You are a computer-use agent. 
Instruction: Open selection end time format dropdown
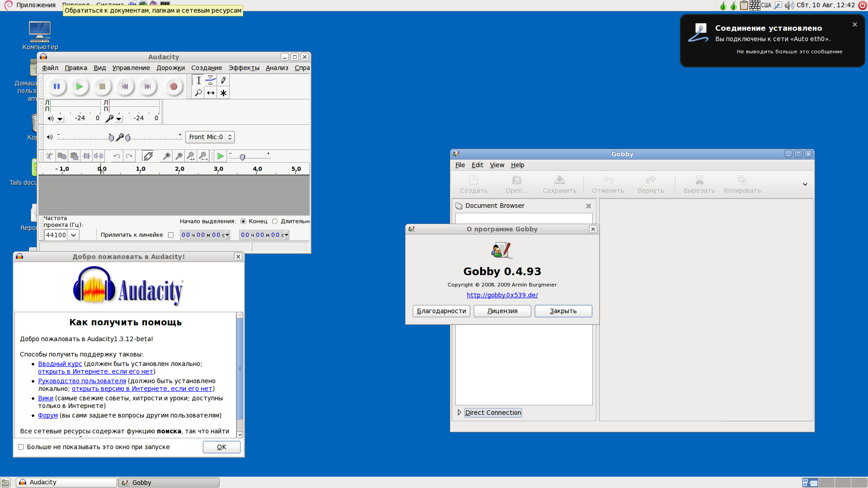287,235
